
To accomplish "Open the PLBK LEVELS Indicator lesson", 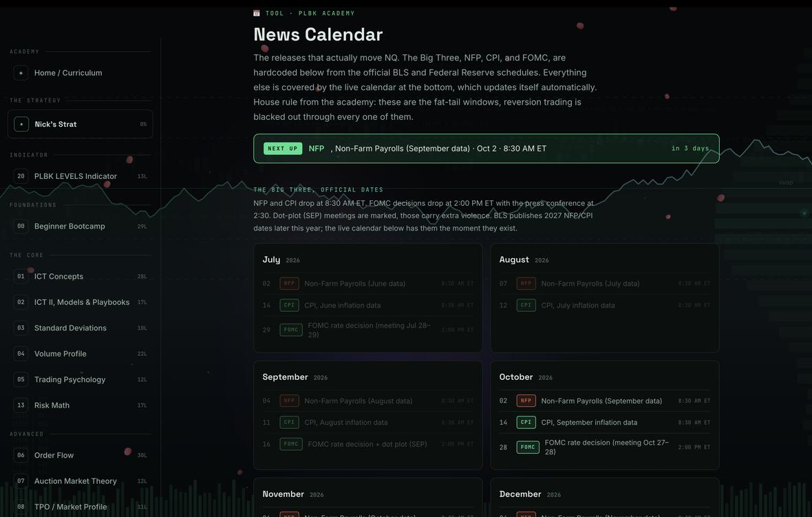I will click(81, 176).
